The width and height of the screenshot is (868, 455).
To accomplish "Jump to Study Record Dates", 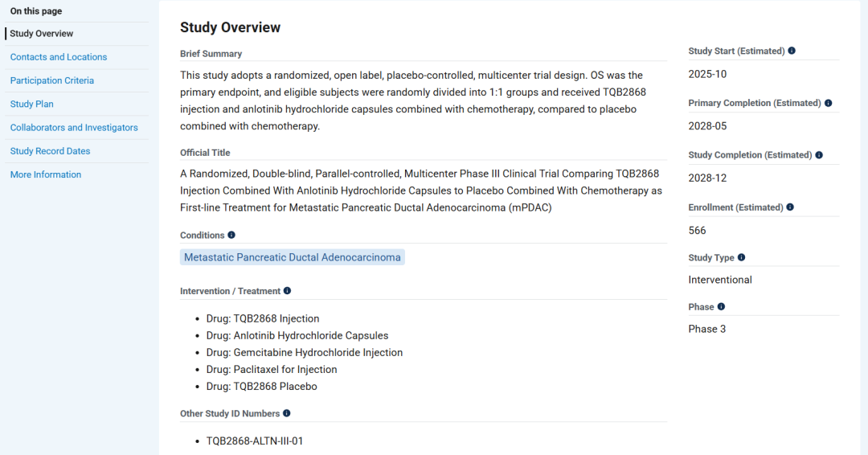I will coord(50,151).
